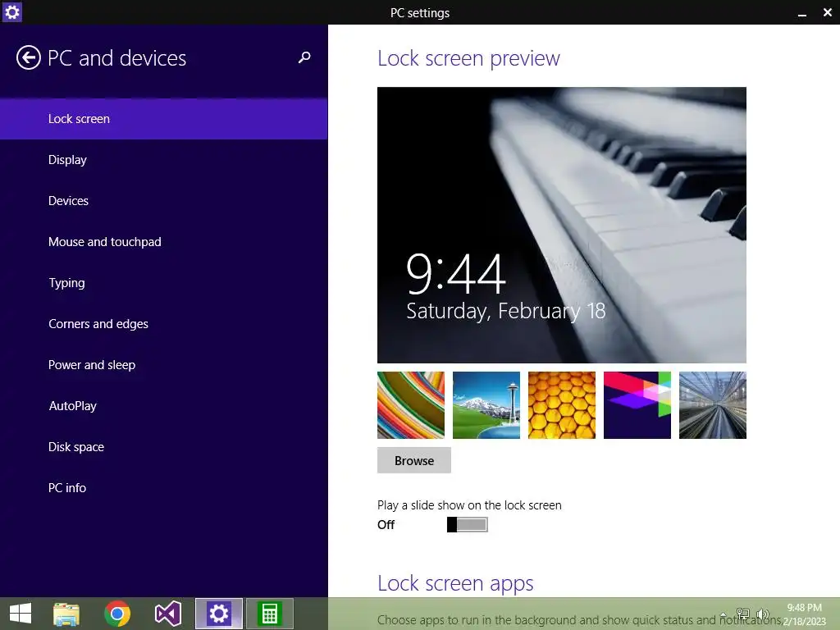Image resolution: width=840 pixels, height=630 pixels.
Task: Minimize the PC settings window
Action: (802, 13)
